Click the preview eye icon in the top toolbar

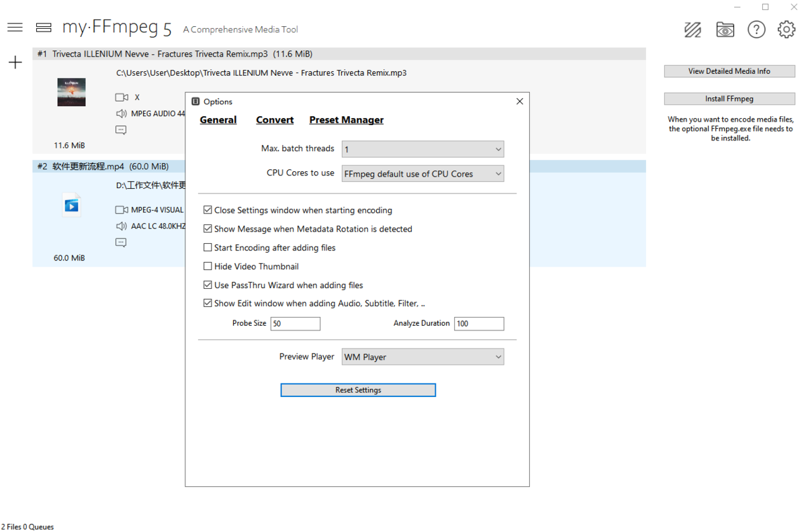[725, 30]
